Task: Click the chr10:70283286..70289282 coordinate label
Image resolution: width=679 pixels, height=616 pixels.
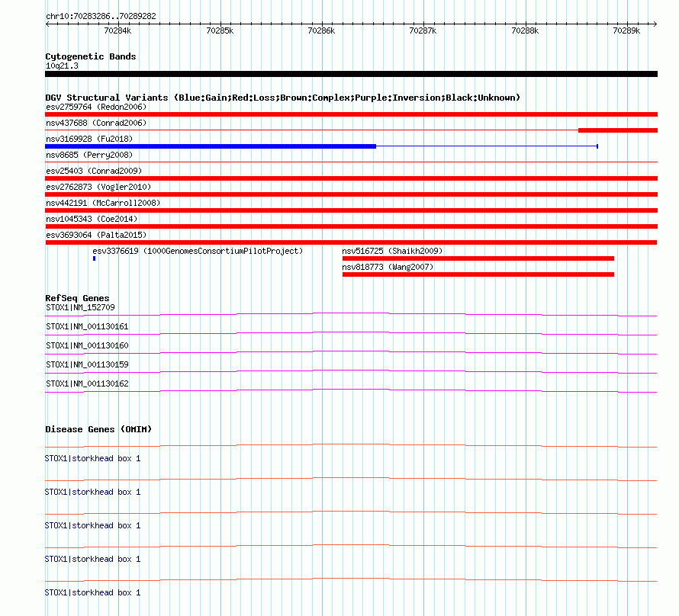Action: tap(101, 16)
